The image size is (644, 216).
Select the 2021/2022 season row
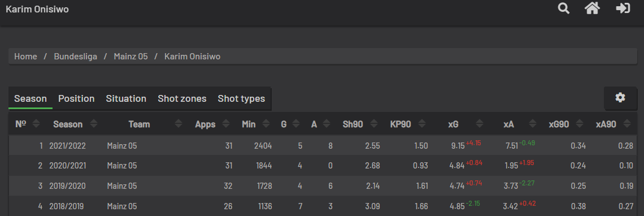(323, 145)
